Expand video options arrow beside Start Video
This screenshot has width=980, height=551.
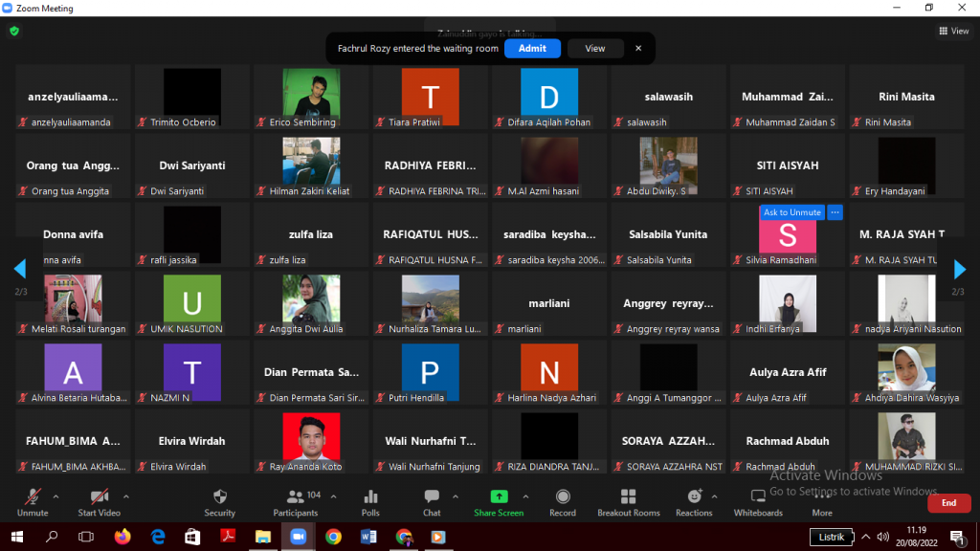pyautogui.click(x=126, y=496)
